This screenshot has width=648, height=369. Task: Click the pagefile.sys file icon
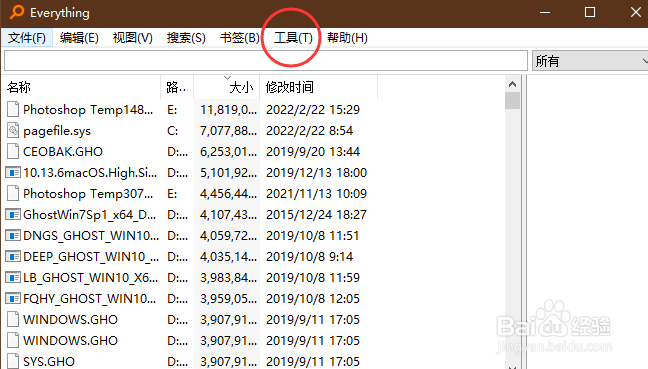click(13, 131)
